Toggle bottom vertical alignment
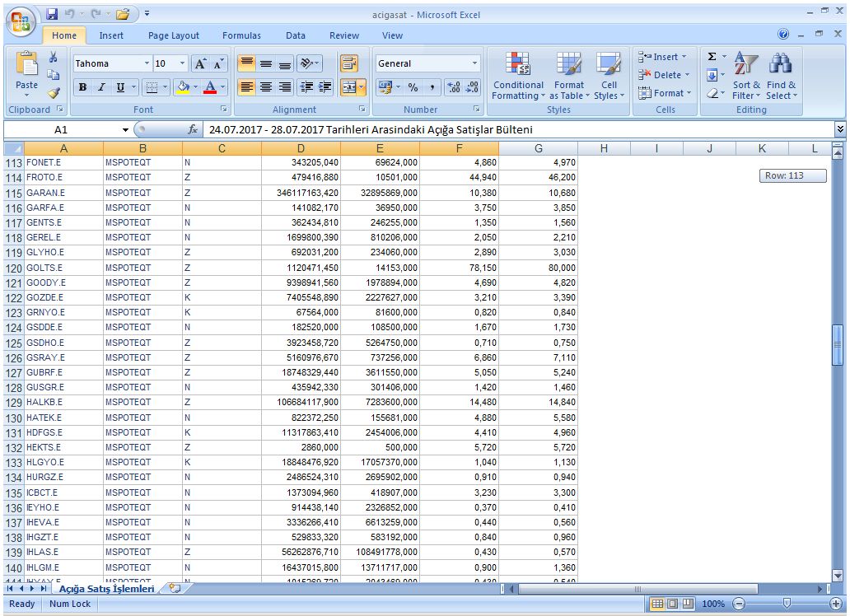The height and width of the screenshot is (616, 850). pos(285,63)
